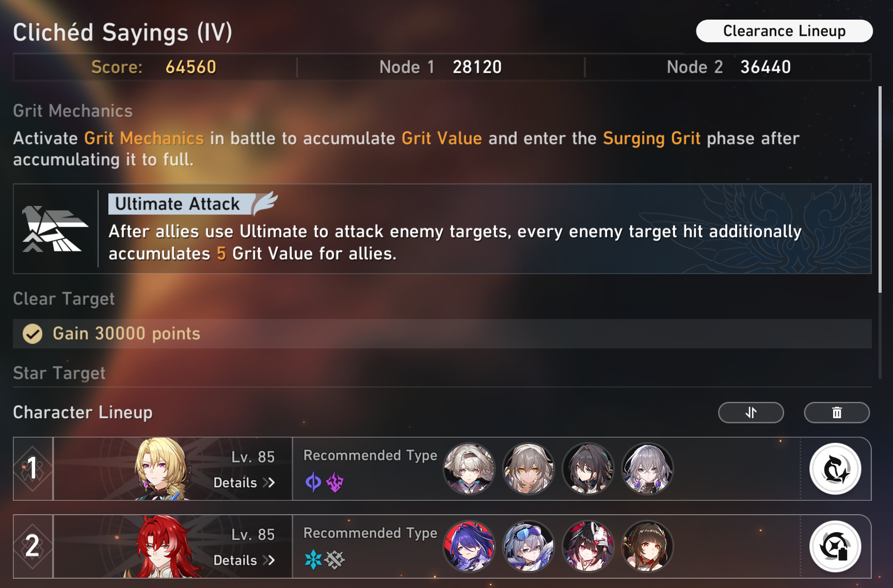Select the Node 1 score section

tap(440, 67)
